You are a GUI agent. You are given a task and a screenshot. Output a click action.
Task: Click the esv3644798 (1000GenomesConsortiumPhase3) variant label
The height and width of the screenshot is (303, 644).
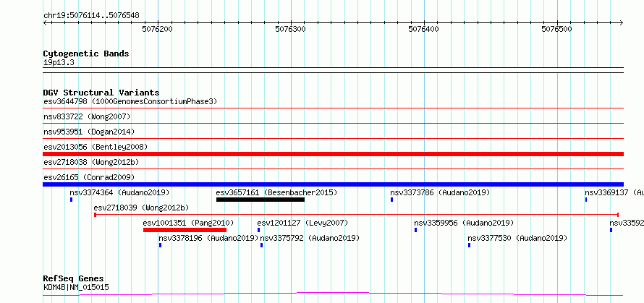tap(130, 101)
